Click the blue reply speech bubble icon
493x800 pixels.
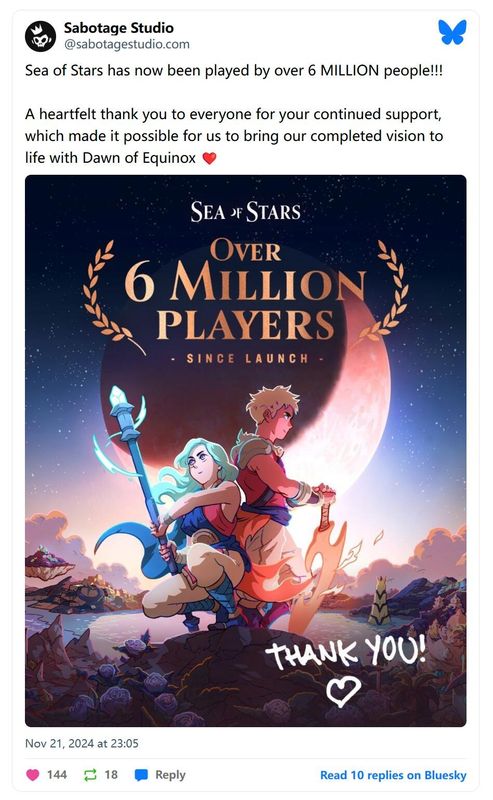[x=141, y=774]
